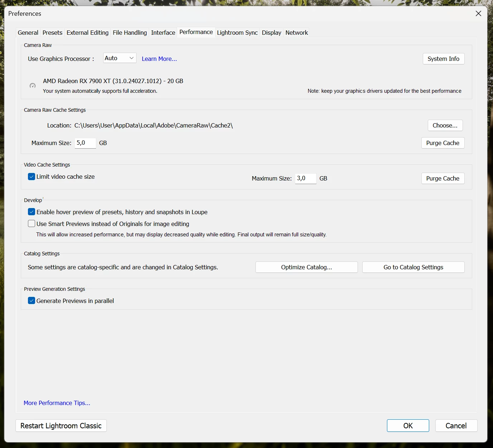This screenshot has height=448, width=493.
Task: Open System Info
Action: click(x=444, y=59)
